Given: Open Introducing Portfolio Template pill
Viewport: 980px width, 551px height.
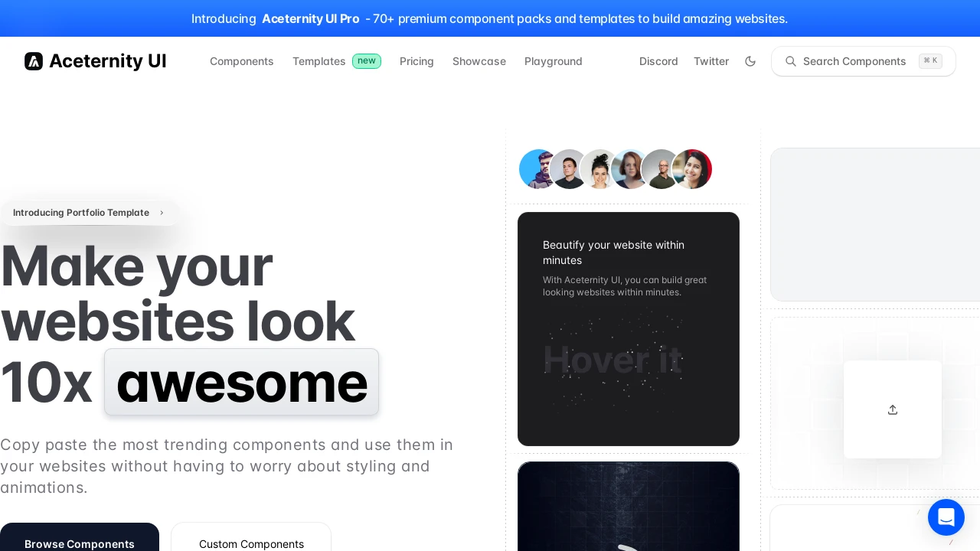Looking at the screenshot, I should coord(90,213).
